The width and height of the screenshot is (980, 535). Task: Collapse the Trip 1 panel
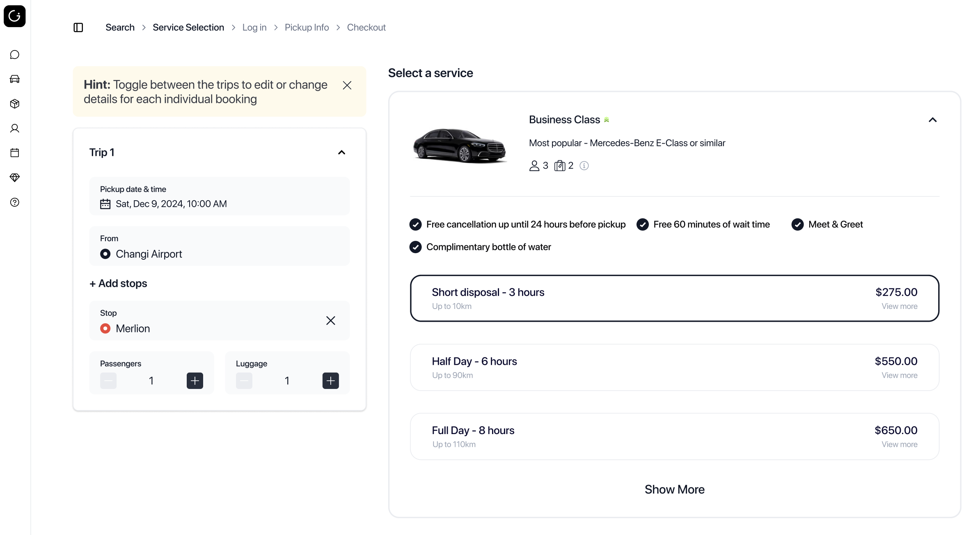click(x=341, y=153)
